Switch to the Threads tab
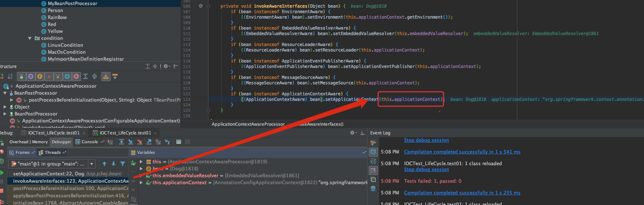This screenshot has width=644, height=205. click(x=53, y=152)
